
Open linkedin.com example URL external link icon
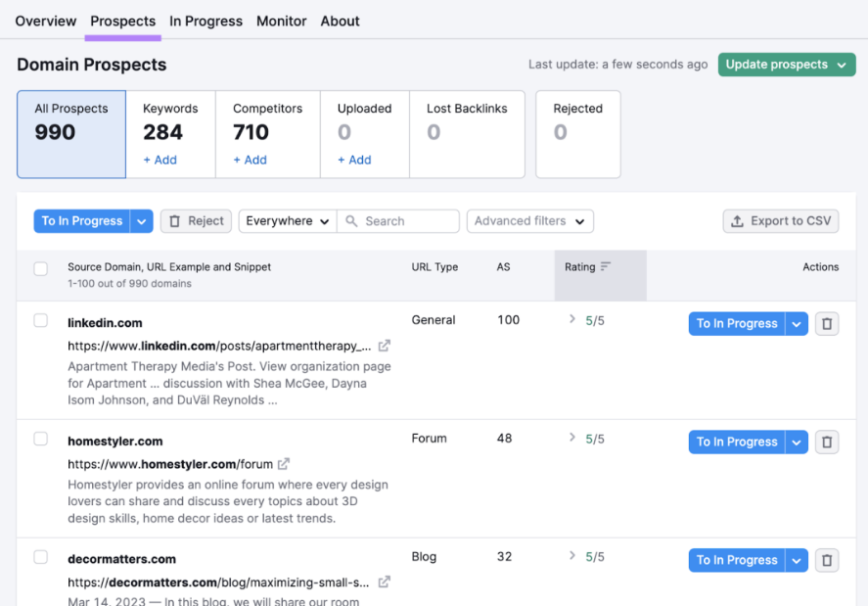pos(385,346)
